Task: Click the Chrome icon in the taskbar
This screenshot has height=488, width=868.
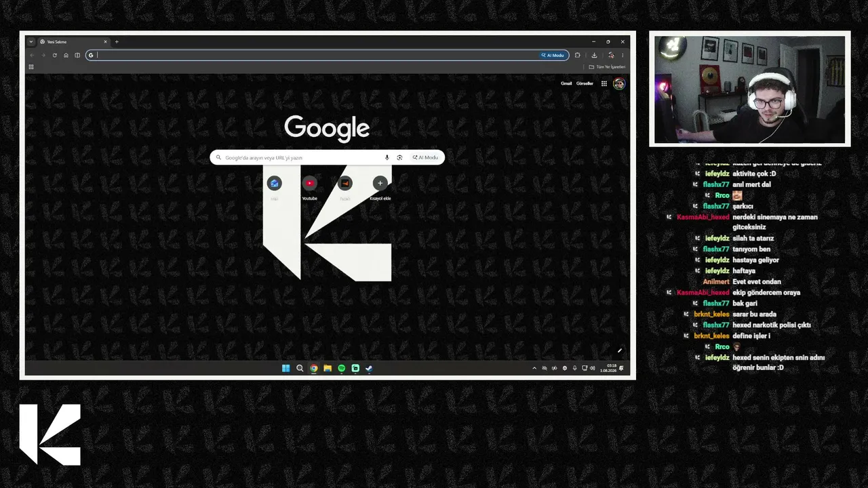Action: coord(313,368)
